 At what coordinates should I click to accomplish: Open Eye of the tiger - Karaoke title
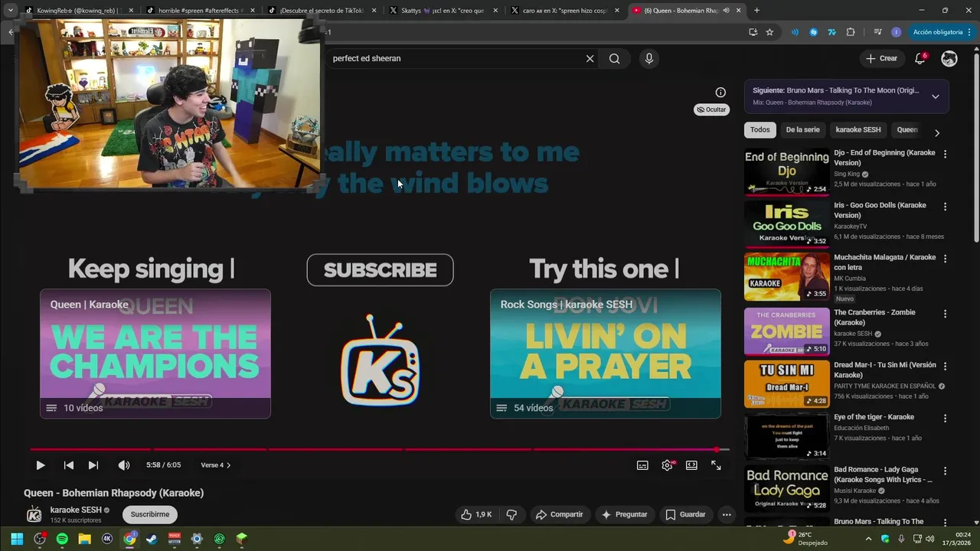tap(874, 417)
